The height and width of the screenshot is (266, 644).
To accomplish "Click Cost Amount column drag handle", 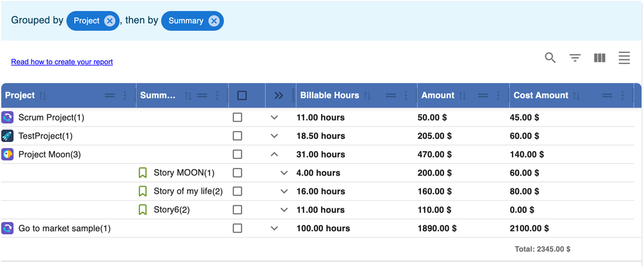I will (x=607, y=96).
